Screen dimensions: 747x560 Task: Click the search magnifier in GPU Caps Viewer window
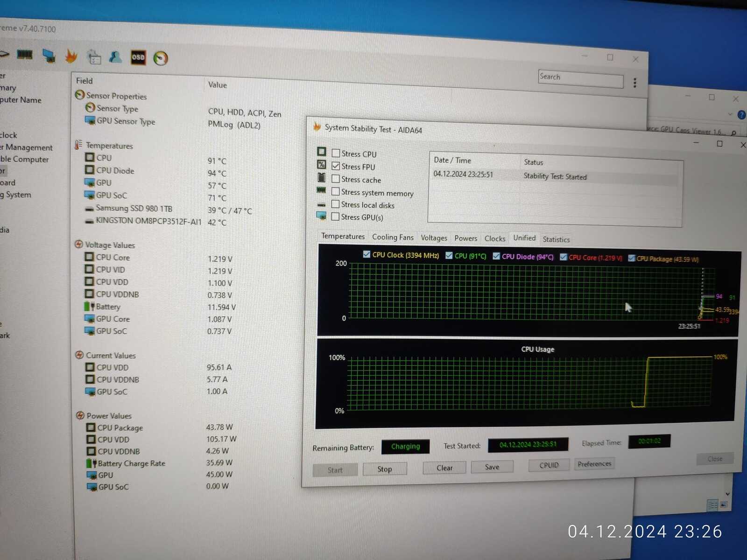[x=733, y=133]
